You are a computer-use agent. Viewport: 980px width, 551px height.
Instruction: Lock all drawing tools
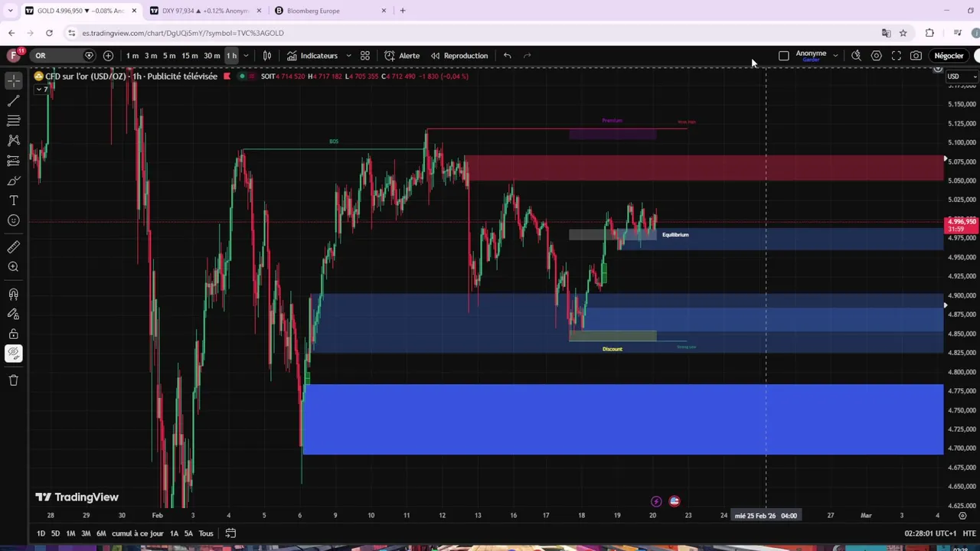click(x=13, y=334)
